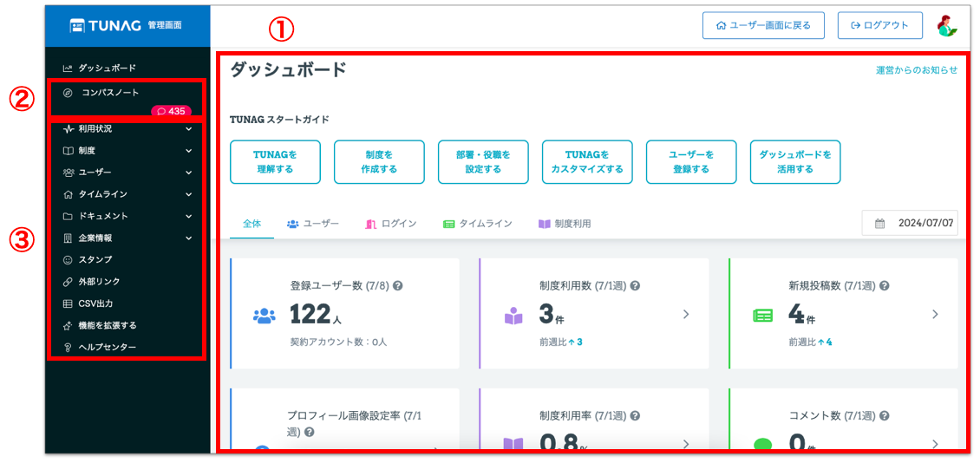Viewport: 980px width, 463px height.
Task: Expand the 制度 sidebar chevron
Action: point(189,151)
